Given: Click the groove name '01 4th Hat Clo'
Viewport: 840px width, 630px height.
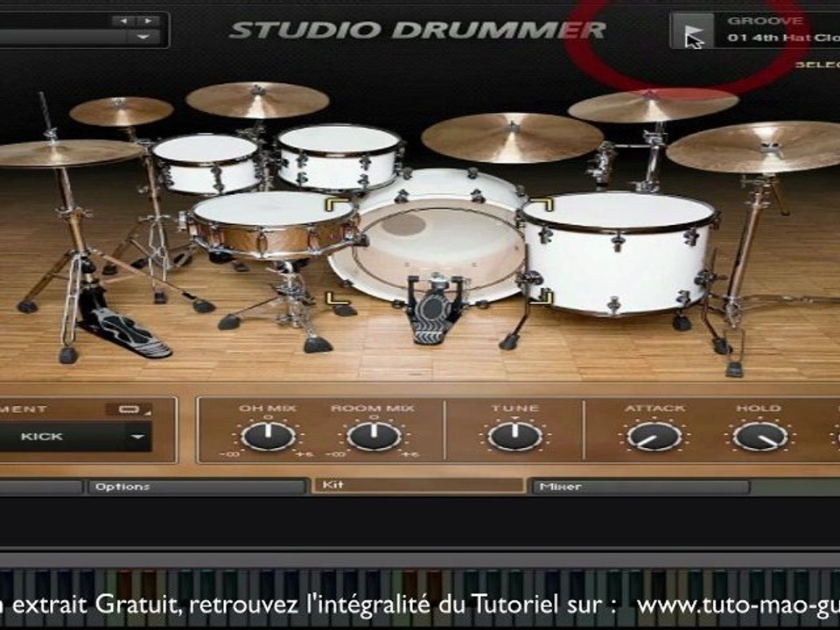Looking at the screenshot, I should click(783, 38).
